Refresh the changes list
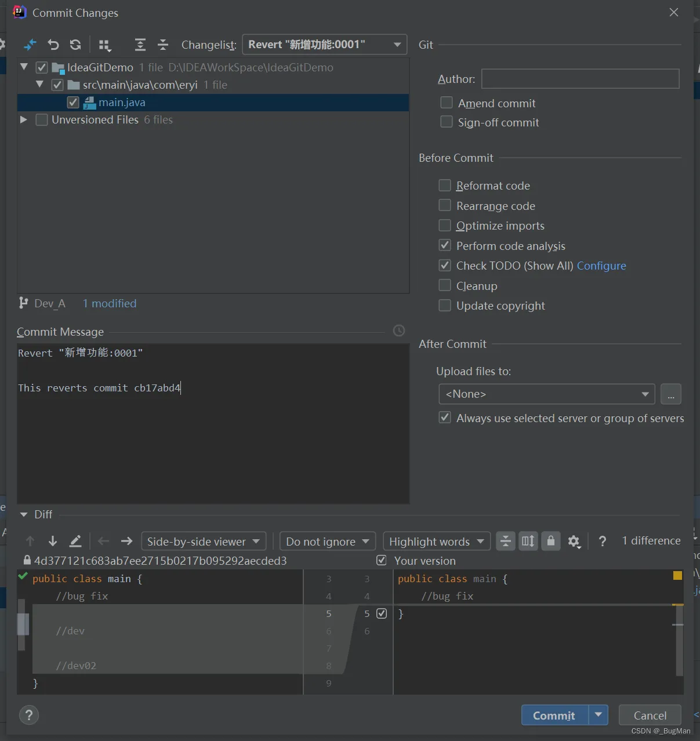This screenshot has height=741, width=700. pyautogui.click(x=75, y=45)
